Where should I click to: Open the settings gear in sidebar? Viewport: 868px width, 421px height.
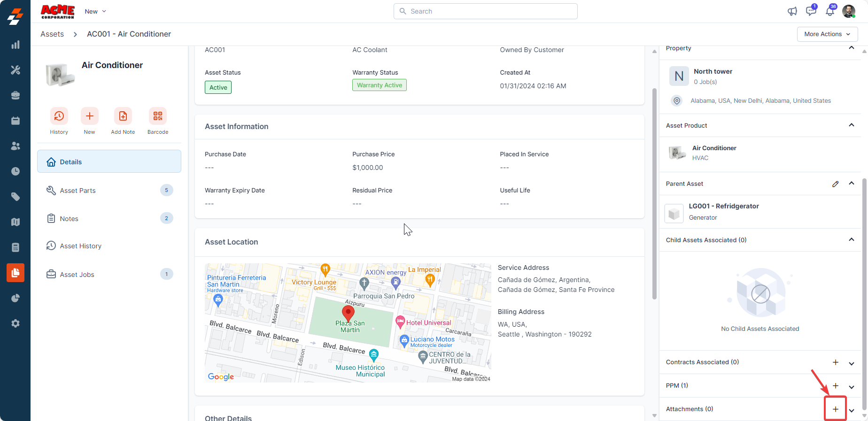click(x=15, y=323)
